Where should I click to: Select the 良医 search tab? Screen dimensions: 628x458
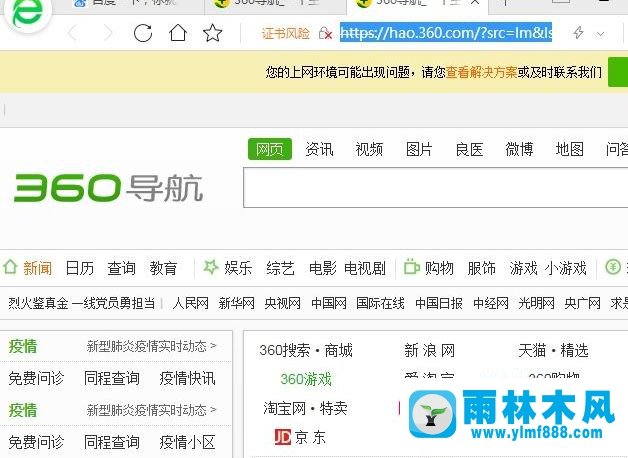[x=469, y=149]
